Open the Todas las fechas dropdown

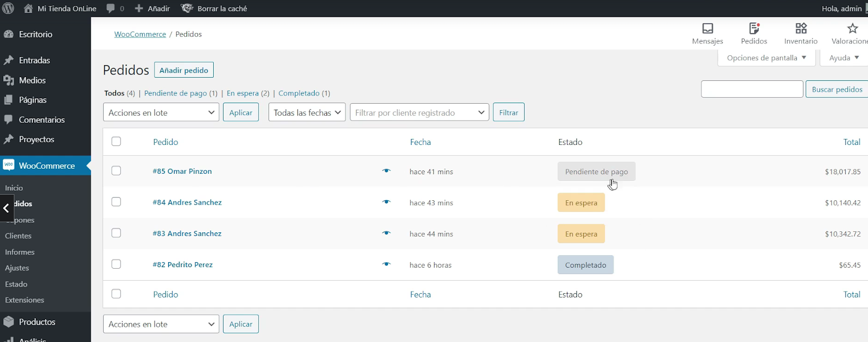307,112
